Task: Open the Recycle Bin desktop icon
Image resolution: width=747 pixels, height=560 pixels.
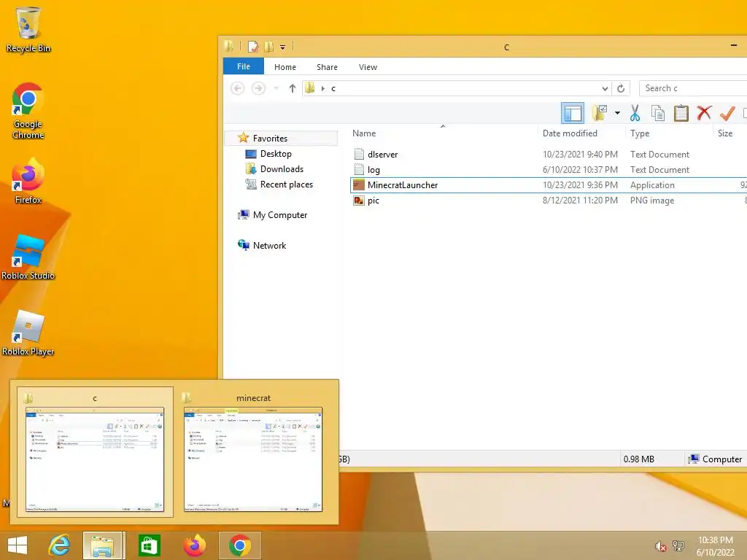Action: [x=28, y=29]
